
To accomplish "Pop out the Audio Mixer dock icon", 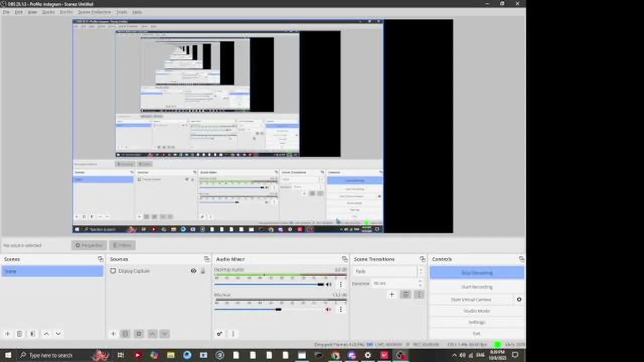I will pyautogui.click(x=344, y=259).
